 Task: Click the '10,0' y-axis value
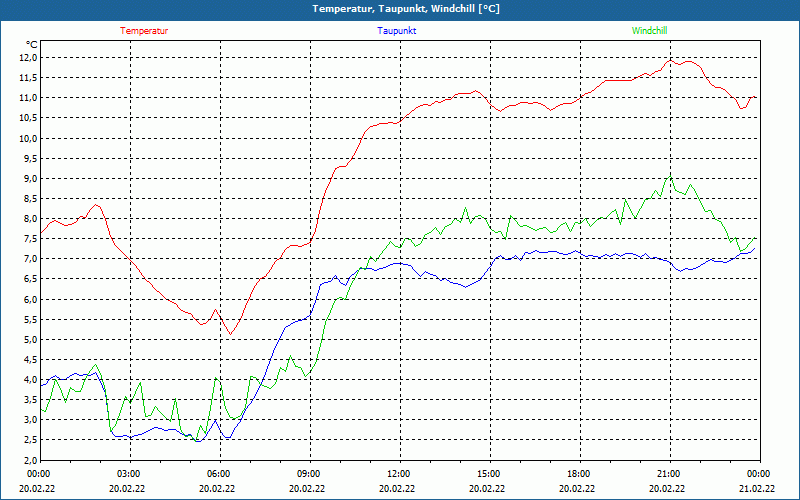(29, 138)
